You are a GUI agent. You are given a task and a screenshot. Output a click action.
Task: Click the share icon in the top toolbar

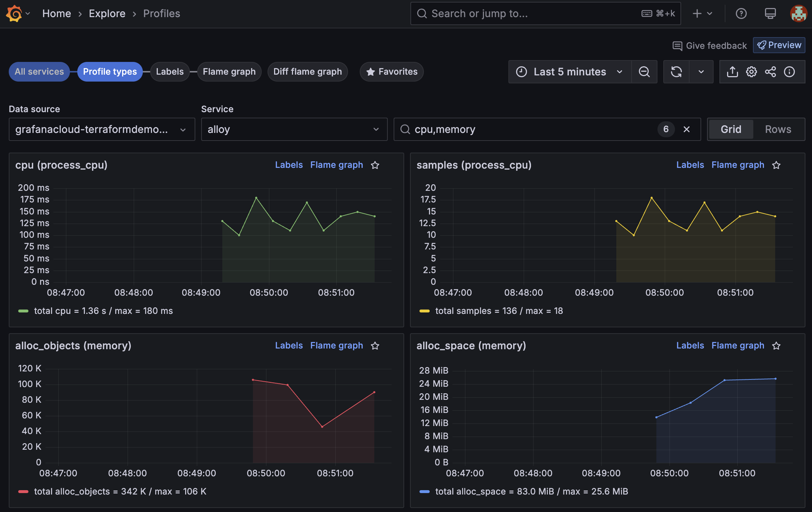click(770, 72)
